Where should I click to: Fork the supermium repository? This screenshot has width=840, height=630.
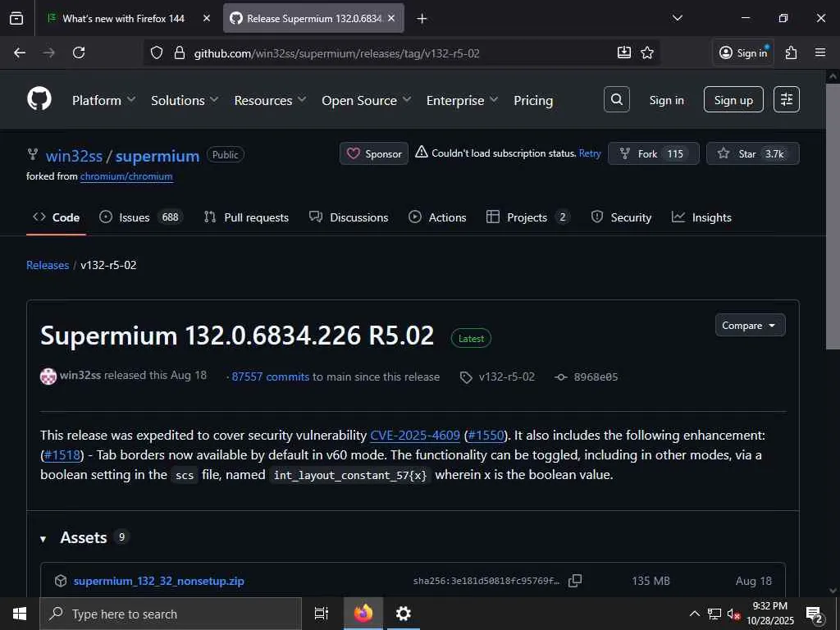pyautogui.click(x=654, y=153)
